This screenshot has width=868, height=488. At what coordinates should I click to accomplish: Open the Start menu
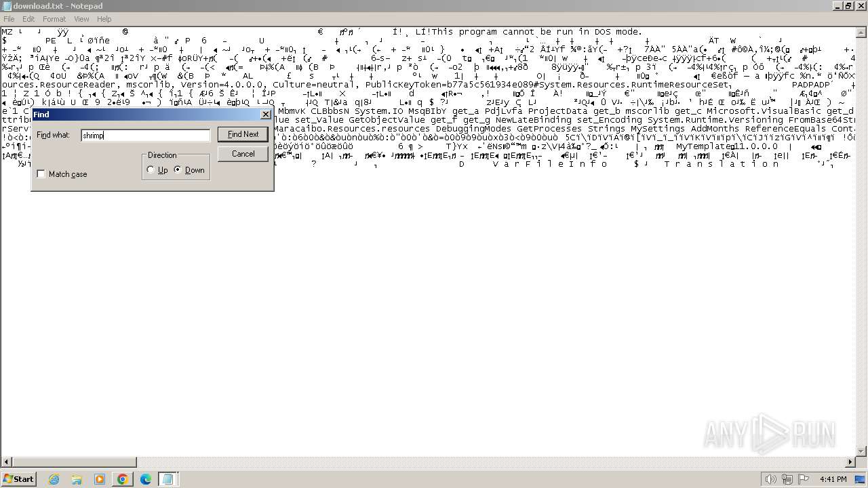point(19,479)
